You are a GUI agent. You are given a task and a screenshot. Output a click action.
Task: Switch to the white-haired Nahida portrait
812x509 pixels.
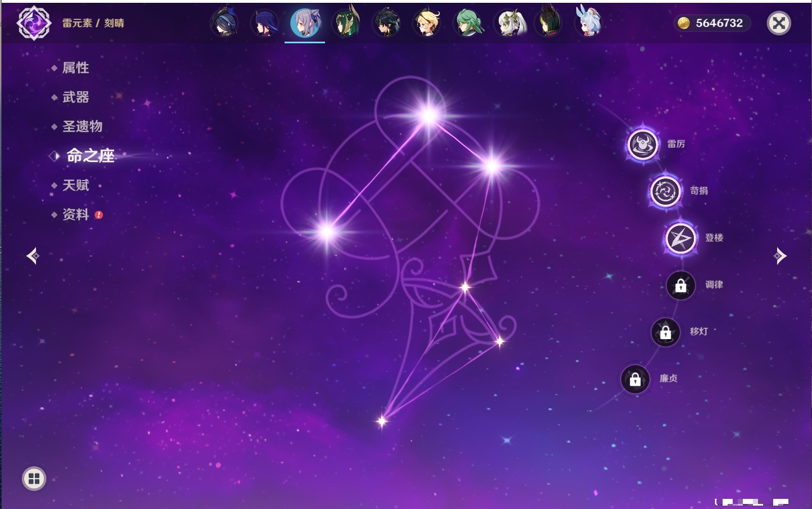click(x=509, y=23)
